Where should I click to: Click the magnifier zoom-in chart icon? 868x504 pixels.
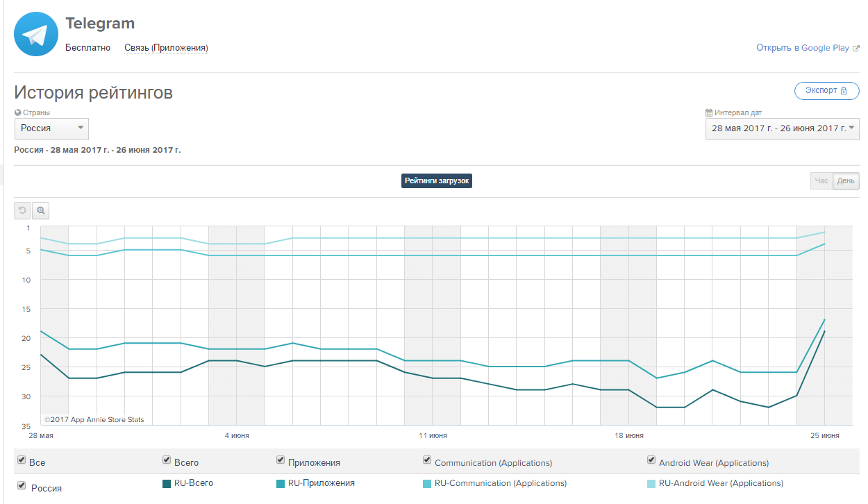pyautogui.click(x=41, y=210)
